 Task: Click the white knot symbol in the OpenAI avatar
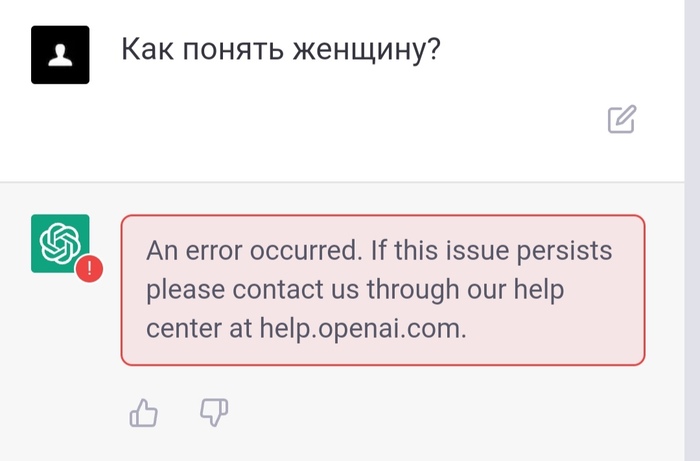tap(60, 243)
